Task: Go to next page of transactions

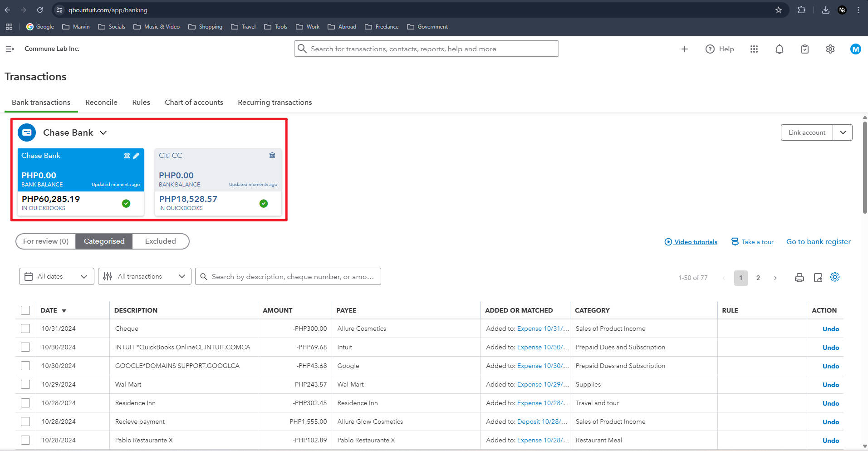Action: tap(775, 278)
